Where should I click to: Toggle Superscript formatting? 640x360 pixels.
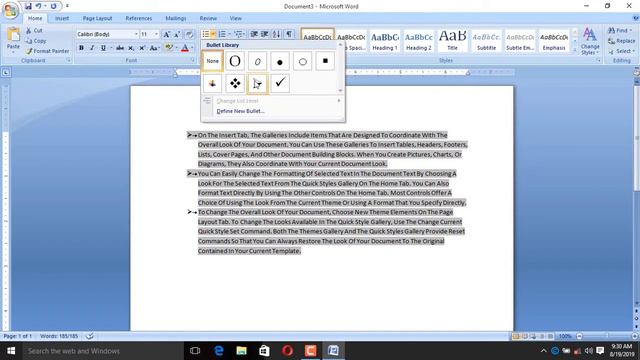point(142,48)
